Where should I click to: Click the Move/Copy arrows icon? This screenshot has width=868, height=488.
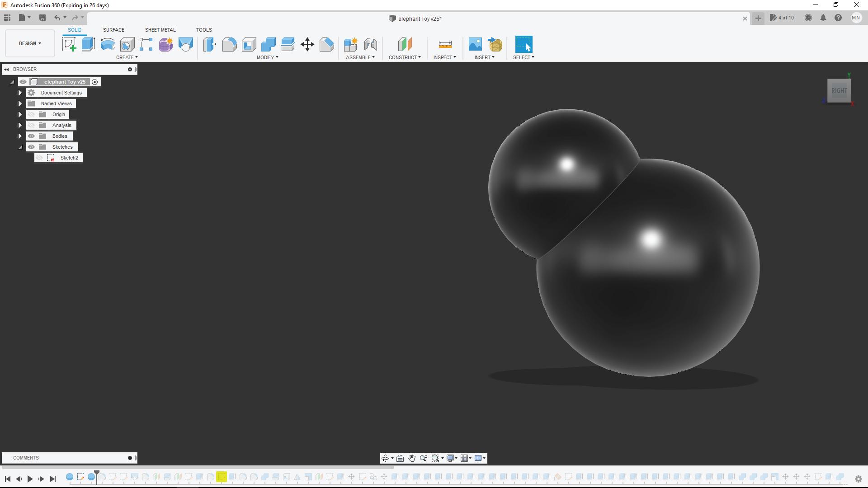307,44
